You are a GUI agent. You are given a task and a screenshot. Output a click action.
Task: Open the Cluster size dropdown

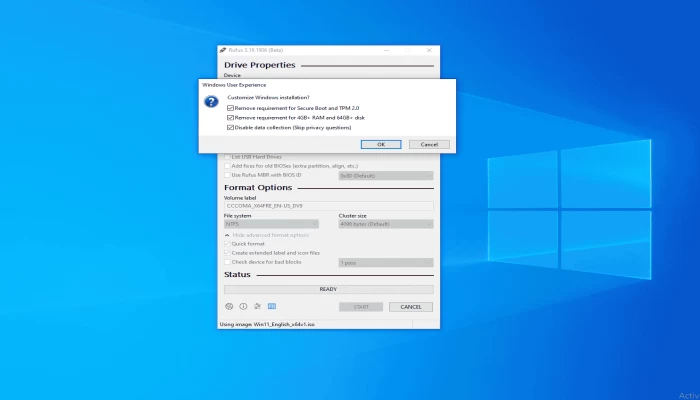click(386, 224)
